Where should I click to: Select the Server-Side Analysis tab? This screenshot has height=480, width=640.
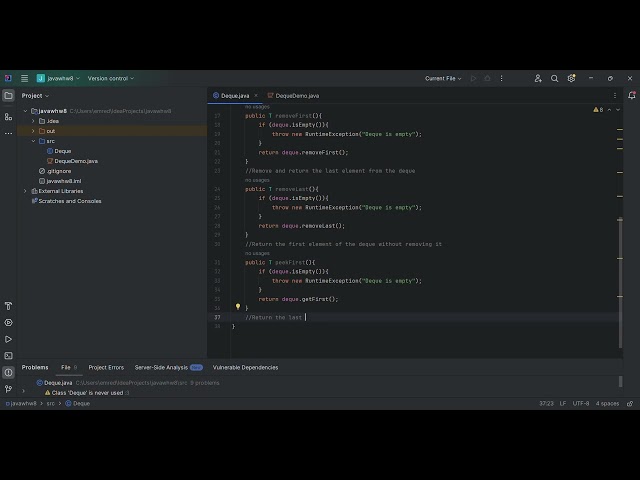169,367
